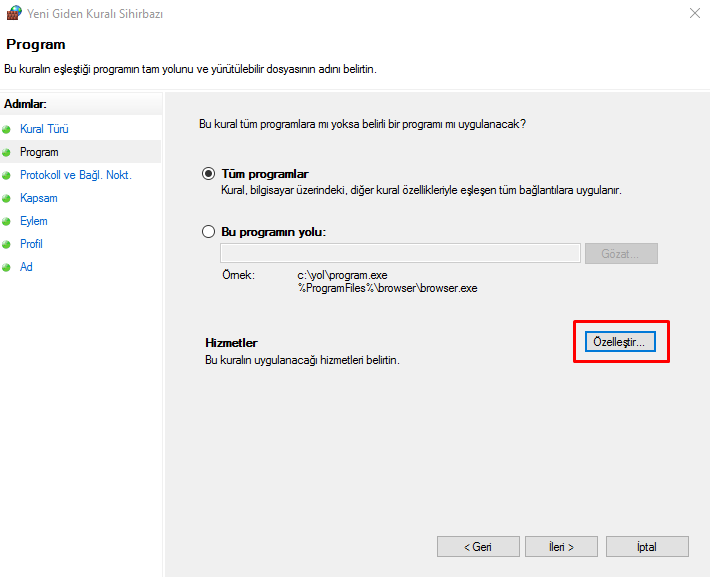
Task: Click the green bullet beside Ad
Action: (x=7, y=267)
